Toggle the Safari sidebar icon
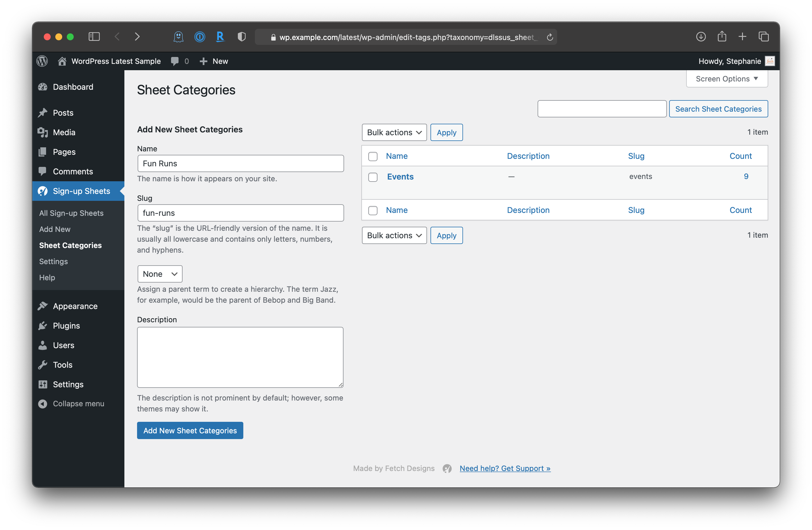 pyautogui.click(x=94, y=37)
